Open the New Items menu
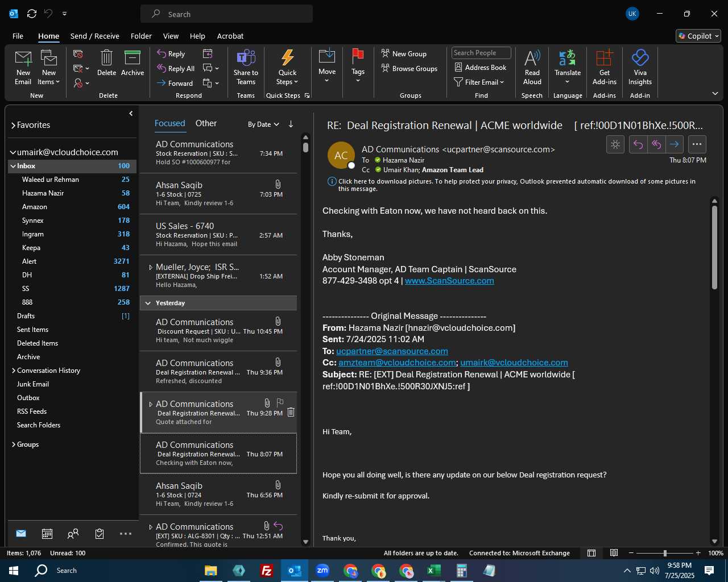The image size is (728, 582). pos(49,68)
